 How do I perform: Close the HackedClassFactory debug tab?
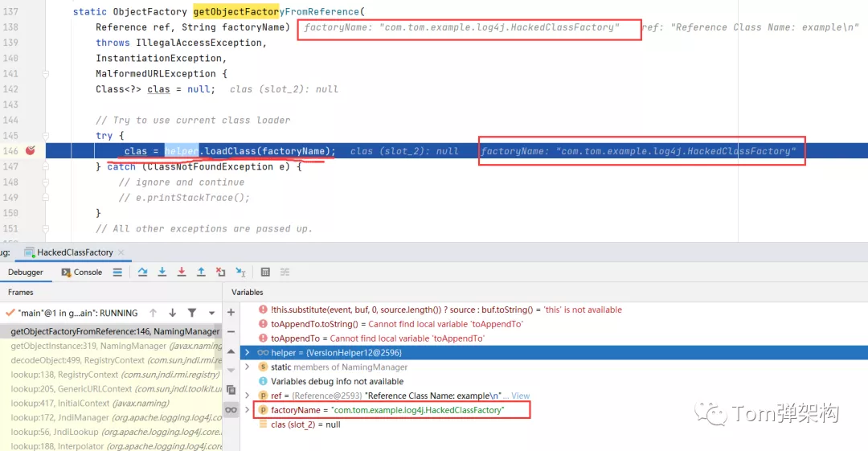click(121, 252)
